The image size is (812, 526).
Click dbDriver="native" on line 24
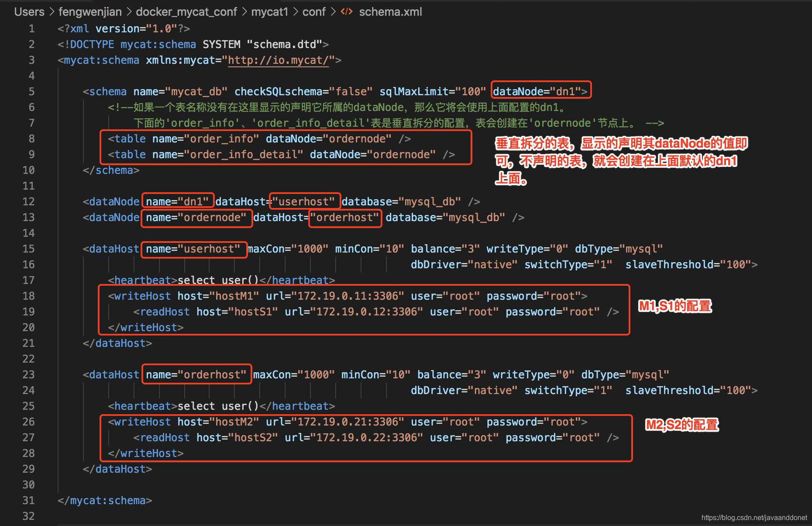[464, 391]
